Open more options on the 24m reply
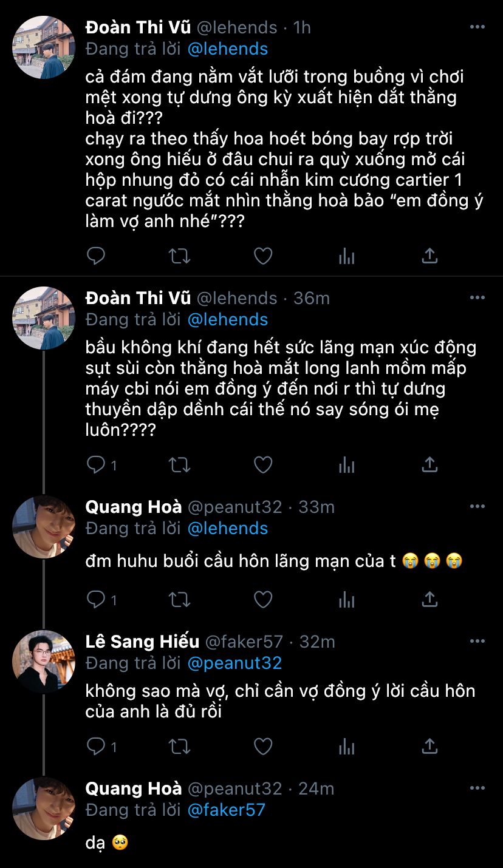 pos(477,788)
